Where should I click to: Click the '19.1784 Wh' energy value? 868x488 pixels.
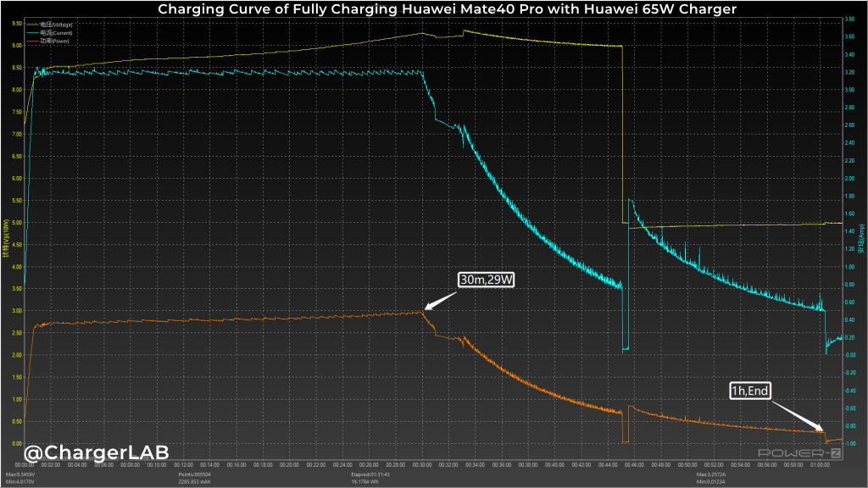[365, 481]
